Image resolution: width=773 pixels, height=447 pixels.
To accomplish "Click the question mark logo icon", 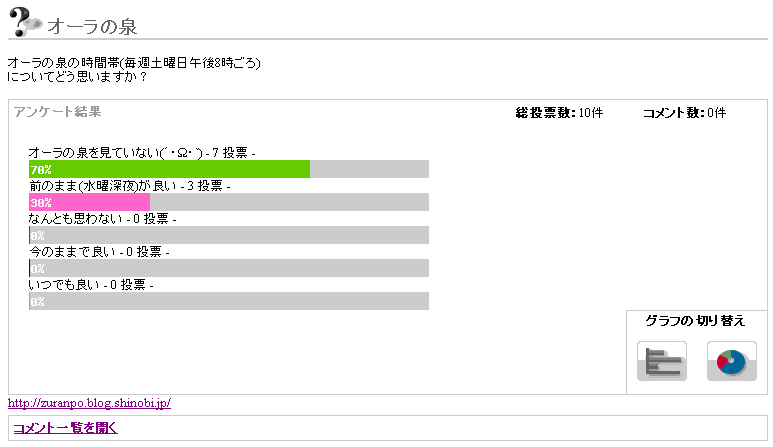I will tap(25, 22).
